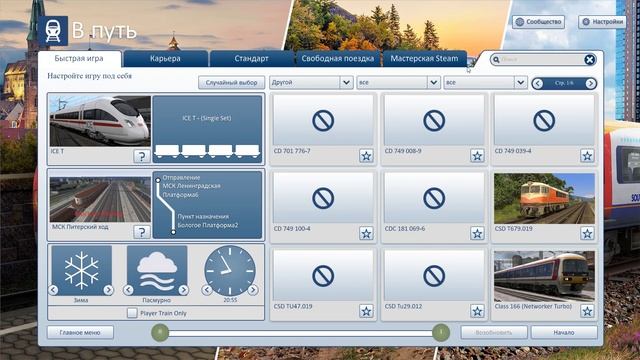The image size is (640, 360).
Task: Clear the search field with X button
Action: coord(589,60)
